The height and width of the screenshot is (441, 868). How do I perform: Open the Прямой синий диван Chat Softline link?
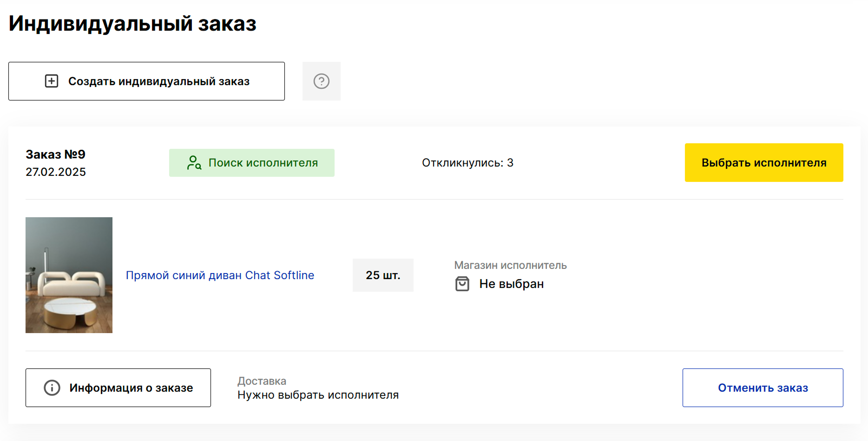[x=220, y=275]
